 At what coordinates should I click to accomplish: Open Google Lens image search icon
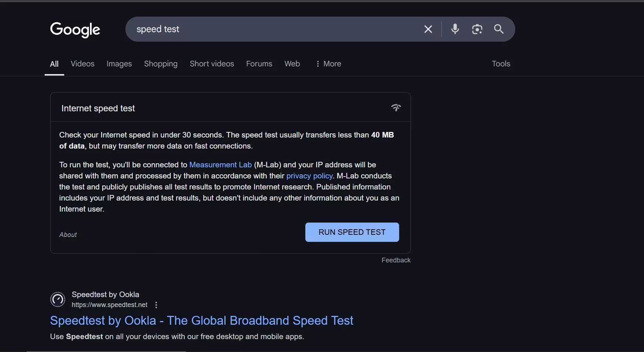pyautogui.click(x=477, y=29)
